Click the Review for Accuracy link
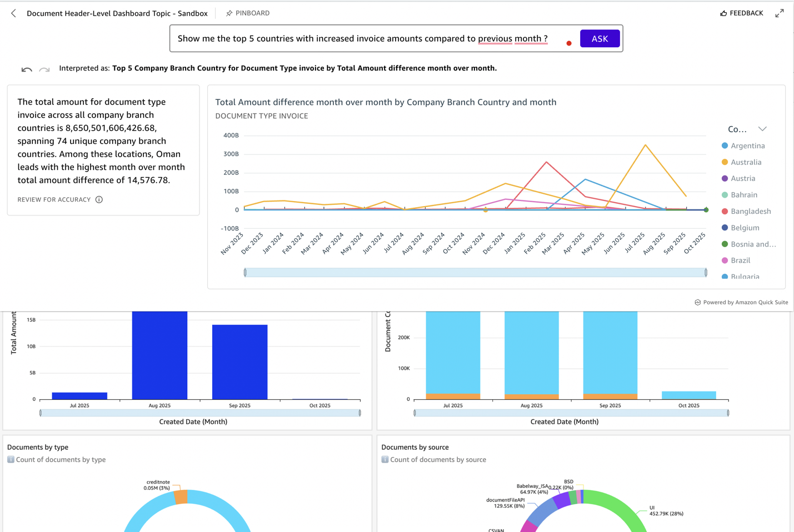Image resolution: width=794 pixels, height=532 pixels. pyautogui.click(x=54, y=200)
